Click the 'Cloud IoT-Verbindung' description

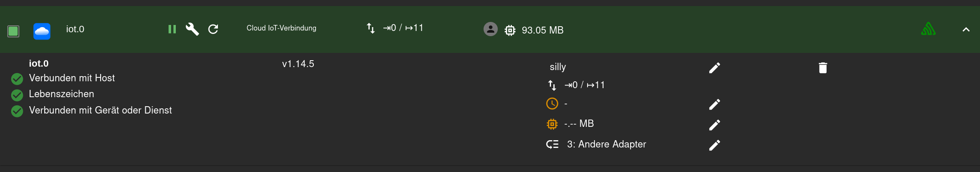tap(281, 28)
